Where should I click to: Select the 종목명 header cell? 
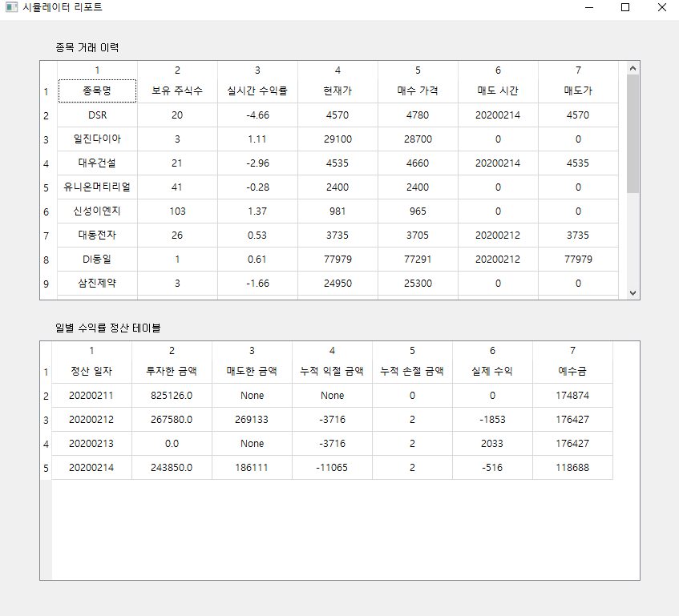point(98,91)
